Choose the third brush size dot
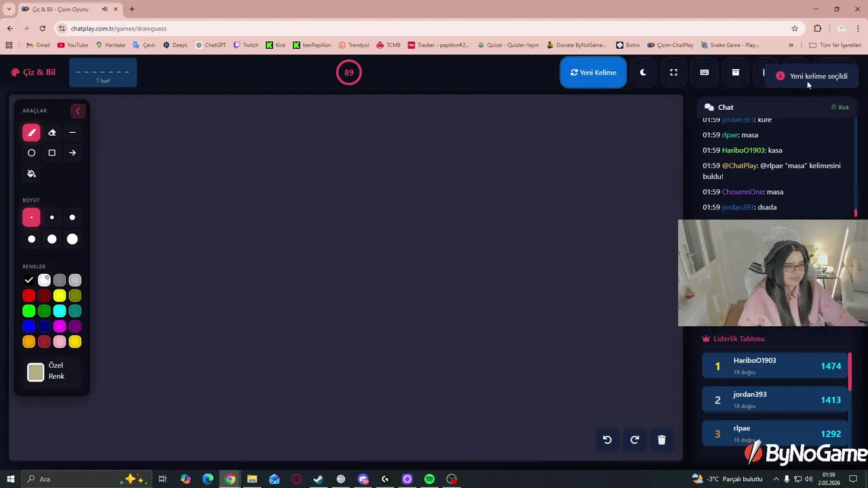 pos(72,218)
